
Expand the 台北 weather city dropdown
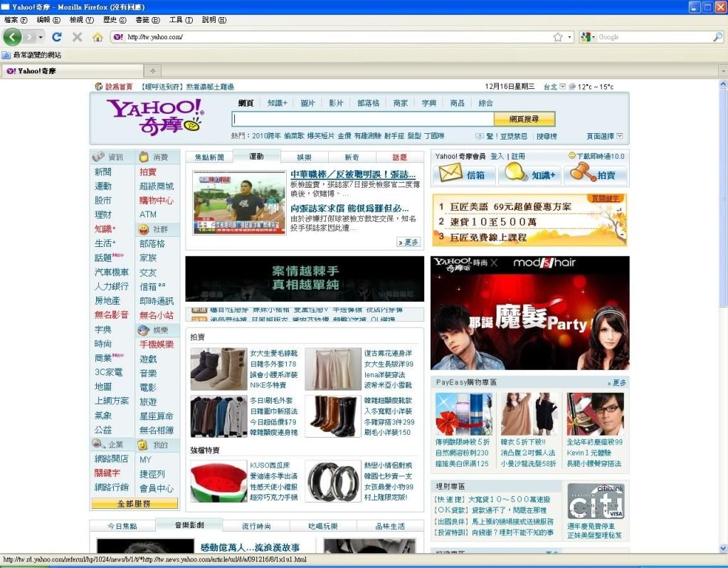pos(562,87)
